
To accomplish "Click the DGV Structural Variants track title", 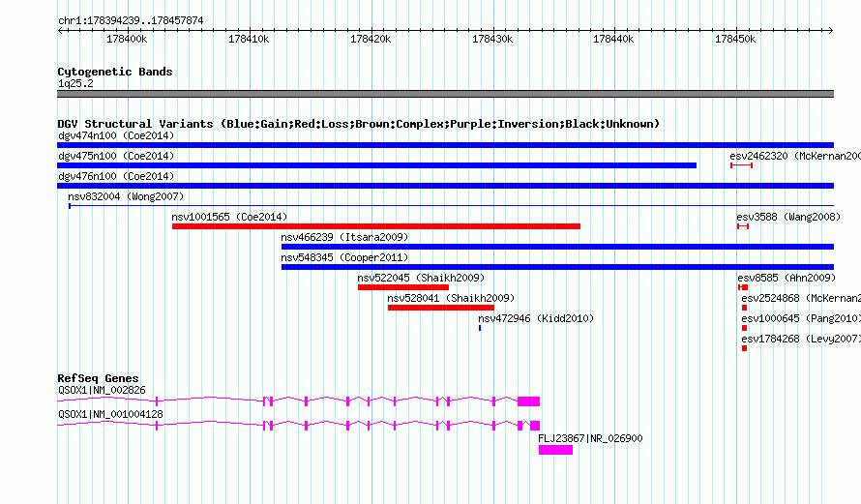I will (359, 124).
